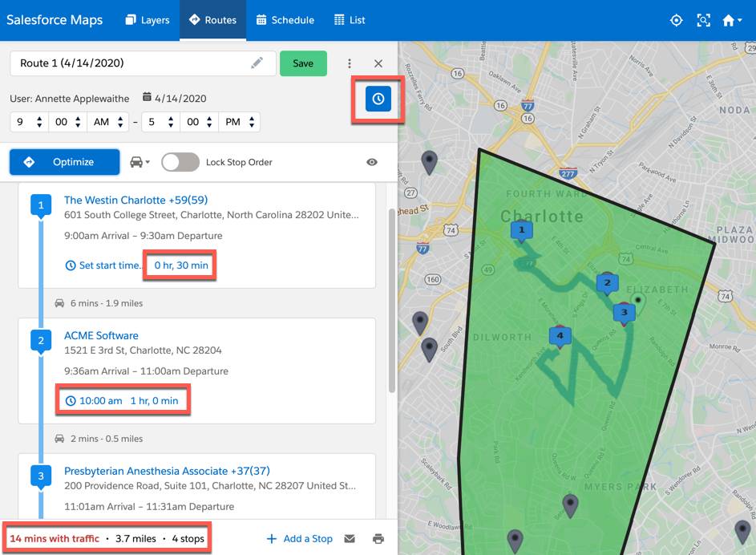The height and width of the screenshot is (555, 756).
Task: Change the start AM/PM selector
Action: 107,122
